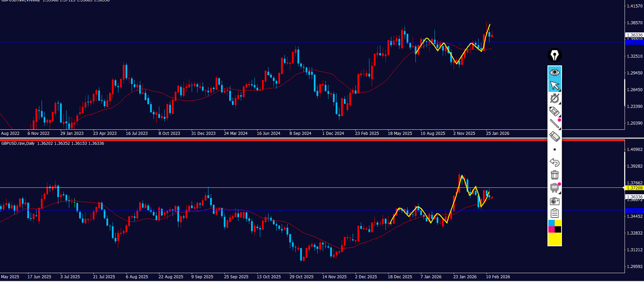Select the line drawing tool
The height and width of the screenshot is (282, 644).
[554, 124]
